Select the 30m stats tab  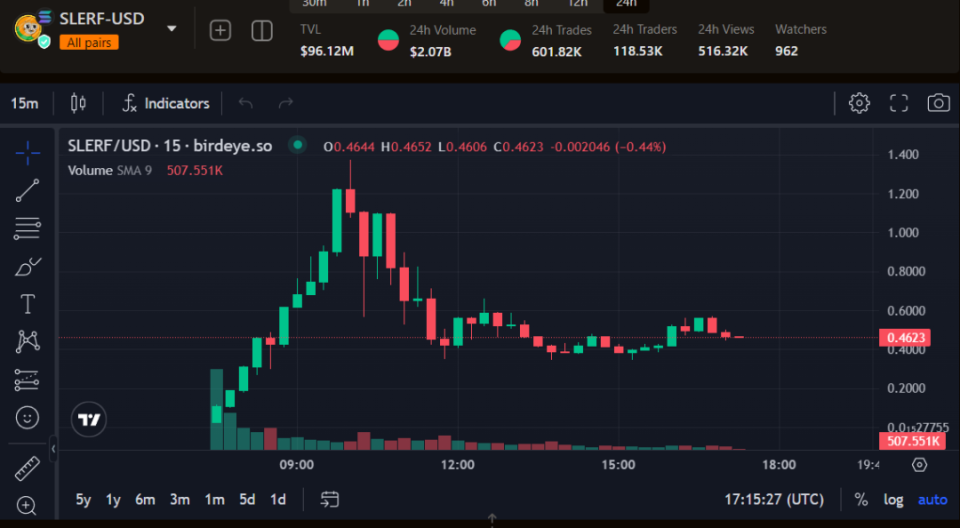click(x=314, y=4)
